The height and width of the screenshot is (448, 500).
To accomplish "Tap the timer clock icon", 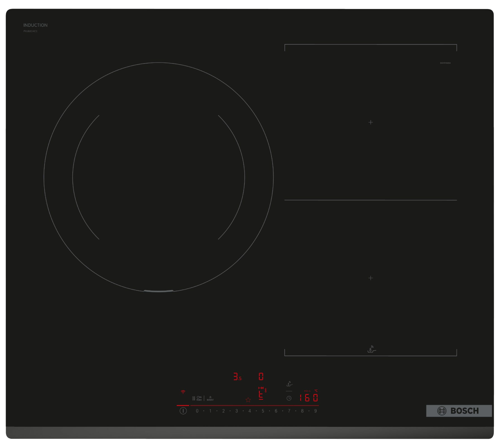I will point(289,398).
